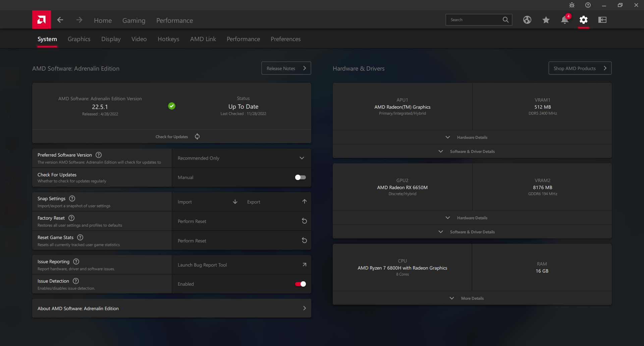Click the help icon next to Snap Settings
Screen dimensions: 644x346
tap(72, 198)
